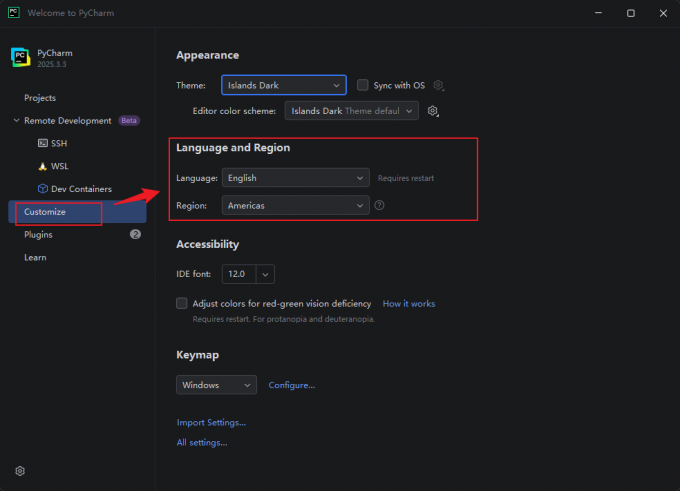Open the Plugins section

pyautogui.click(x=38, y=235)
